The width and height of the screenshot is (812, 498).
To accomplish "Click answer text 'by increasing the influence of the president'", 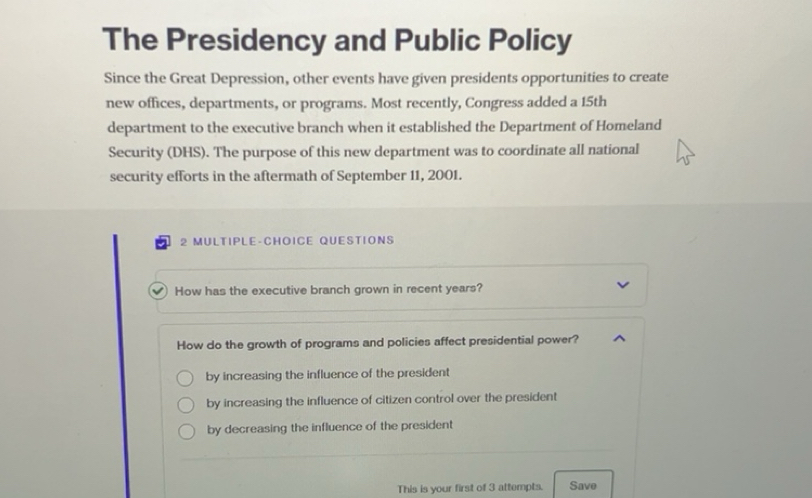I will click(328, 373).
